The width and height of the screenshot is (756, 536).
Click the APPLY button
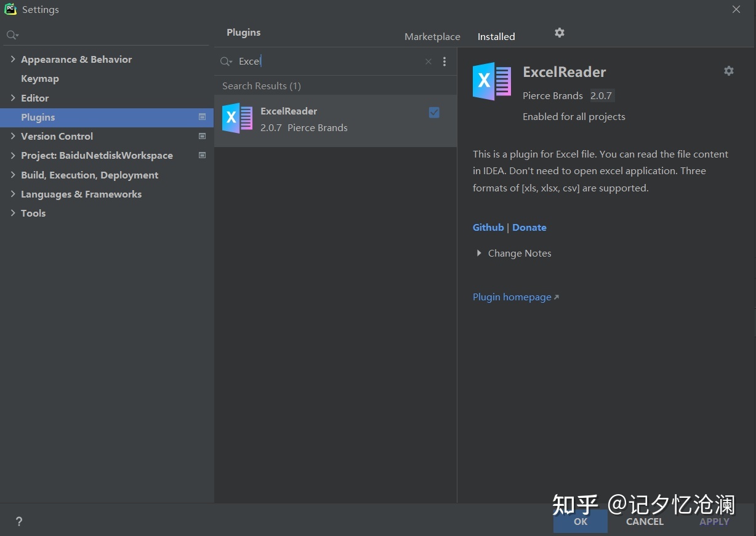(714, 521)
